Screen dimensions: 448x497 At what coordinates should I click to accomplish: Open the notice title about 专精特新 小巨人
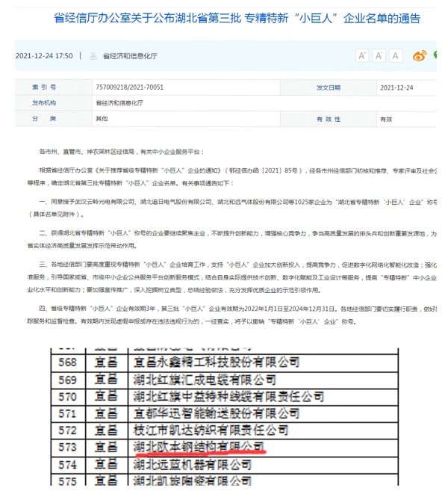[237, 18]
